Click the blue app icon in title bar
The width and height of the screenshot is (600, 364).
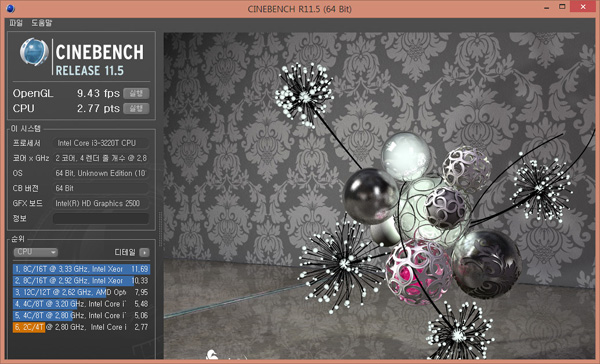10,8
